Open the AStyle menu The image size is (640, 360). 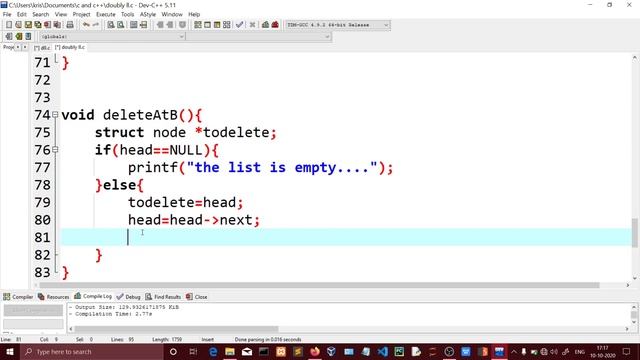click(148, 14)
